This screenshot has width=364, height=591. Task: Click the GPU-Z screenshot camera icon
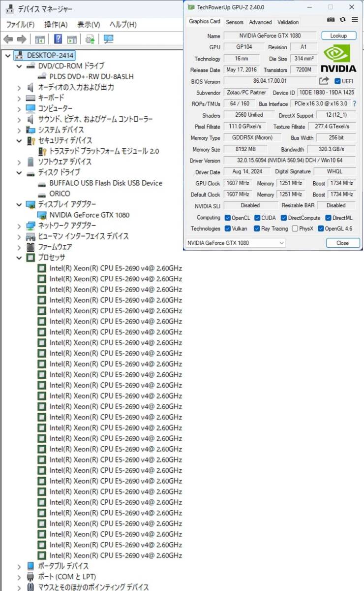pos(331,20)
